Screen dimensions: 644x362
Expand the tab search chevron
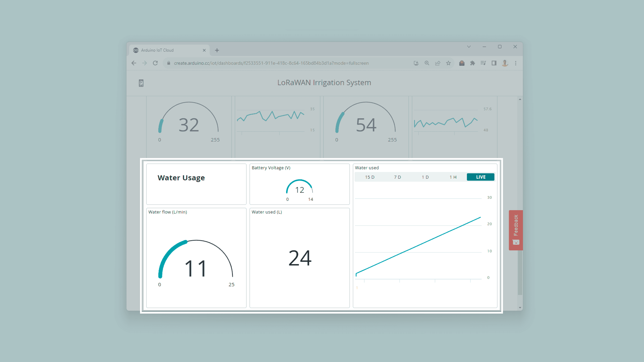click(469, 47)
